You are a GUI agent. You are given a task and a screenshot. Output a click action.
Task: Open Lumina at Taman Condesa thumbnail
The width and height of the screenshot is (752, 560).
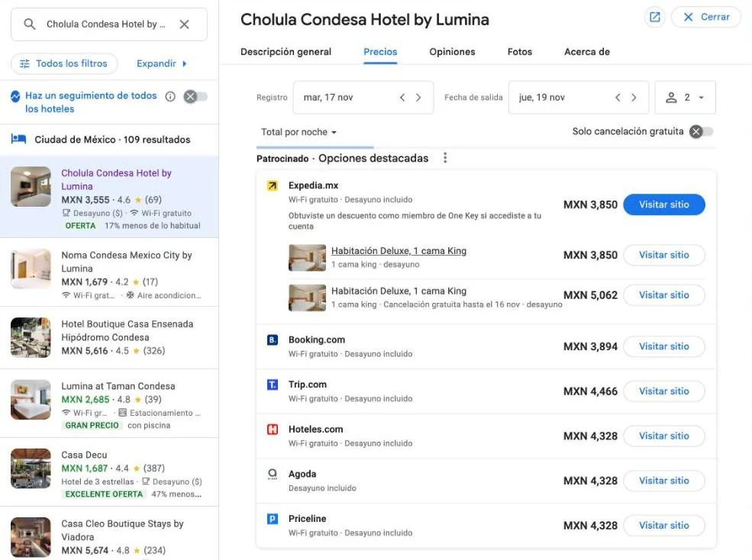tap(31, 400)
